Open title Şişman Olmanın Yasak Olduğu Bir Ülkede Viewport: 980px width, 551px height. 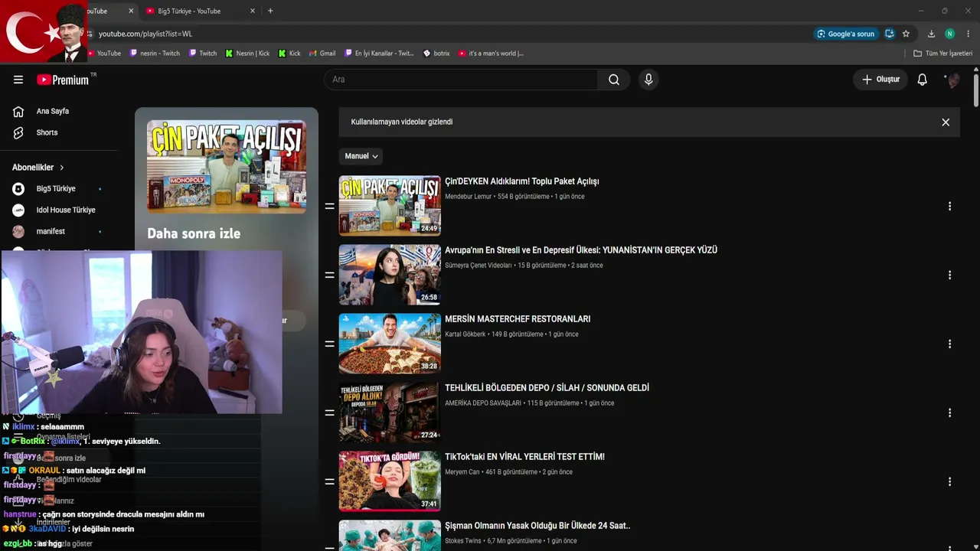click(537, 526)
